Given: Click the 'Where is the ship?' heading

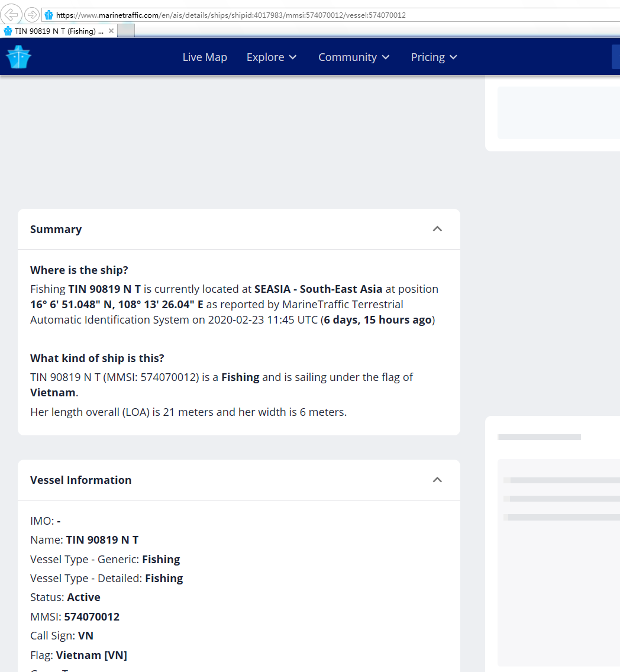Looking at the screenshot, I should click(79, 270).
